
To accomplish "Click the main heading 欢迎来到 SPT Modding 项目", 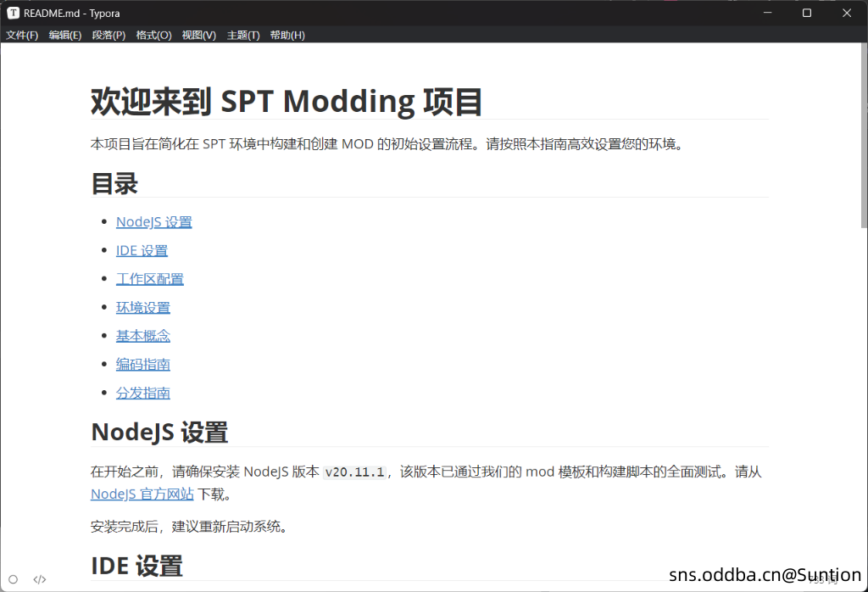I will point(287,101).
